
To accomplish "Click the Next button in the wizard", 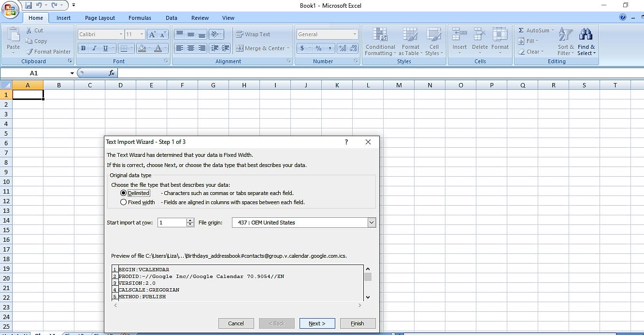I will pos(317,323).
